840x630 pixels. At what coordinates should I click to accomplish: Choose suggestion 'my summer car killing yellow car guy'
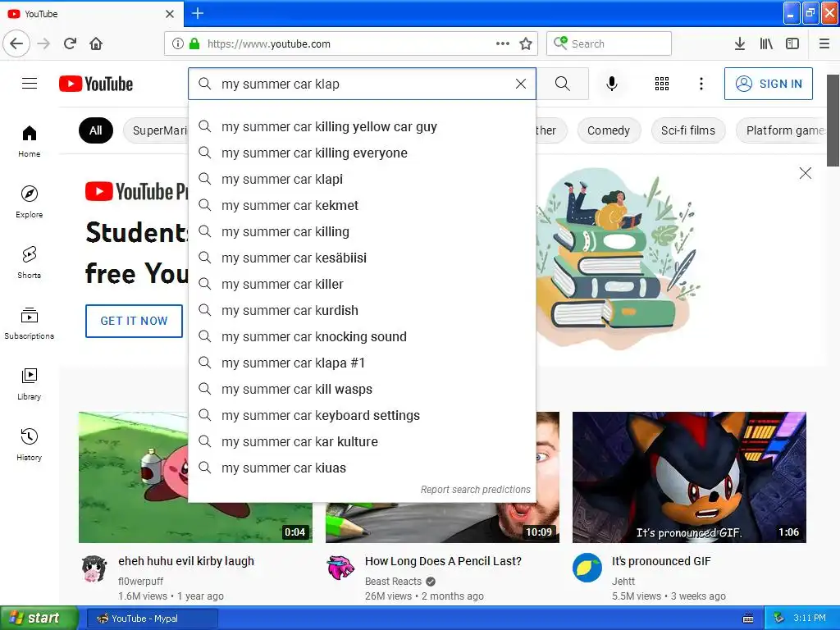coord(362,127)
